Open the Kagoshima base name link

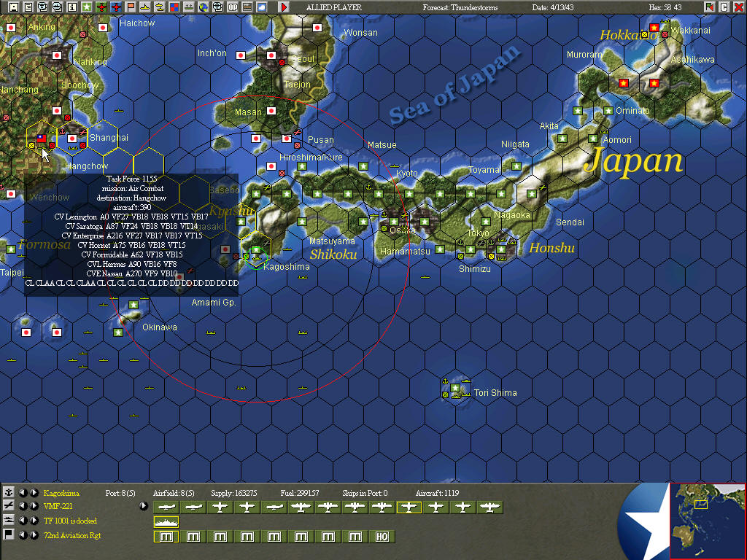tap(63, 492)
